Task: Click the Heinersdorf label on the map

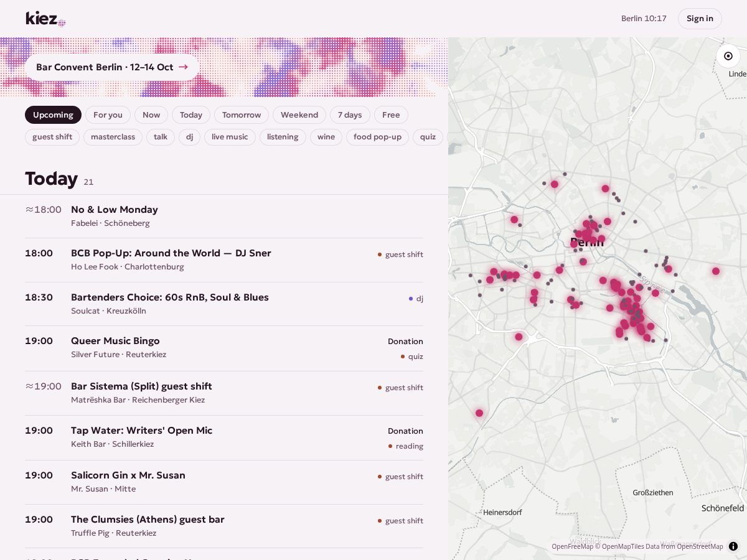Action: pos(502,513)
